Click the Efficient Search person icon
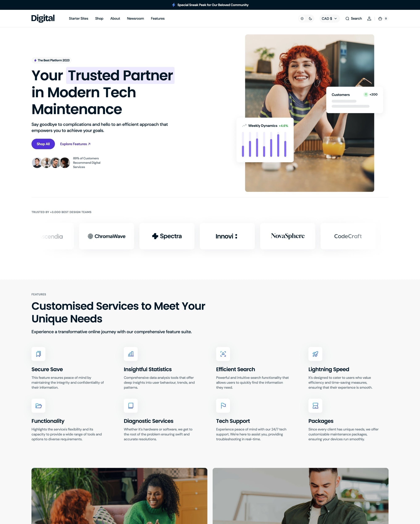420x524 pixels. 223,354
